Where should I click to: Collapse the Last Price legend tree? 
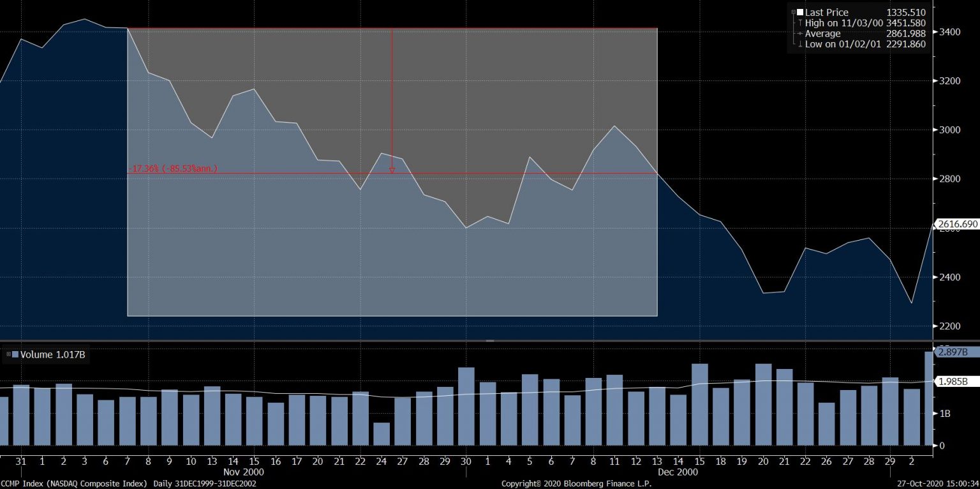(793, 12)
